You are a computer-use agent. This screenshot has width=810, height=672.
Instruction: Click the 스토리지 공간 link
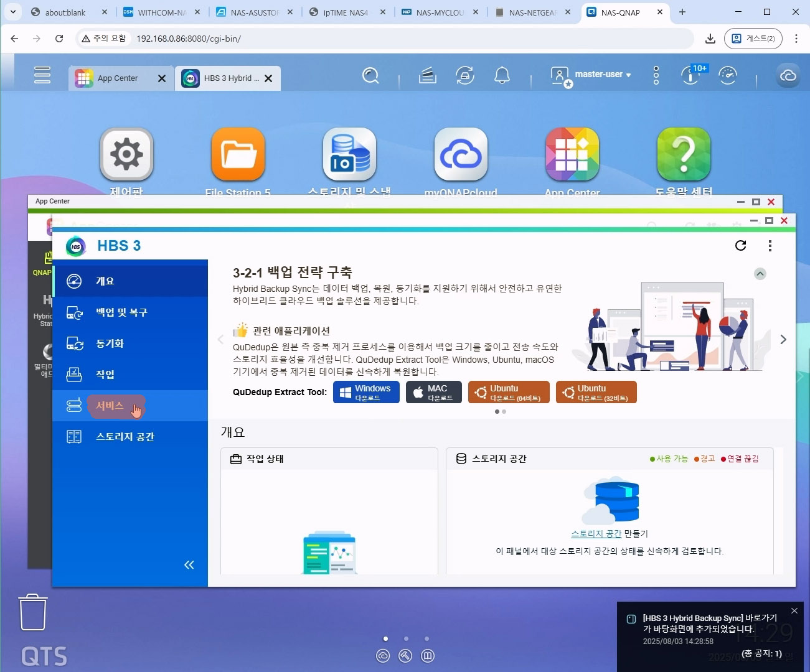[x=596, y=534]
